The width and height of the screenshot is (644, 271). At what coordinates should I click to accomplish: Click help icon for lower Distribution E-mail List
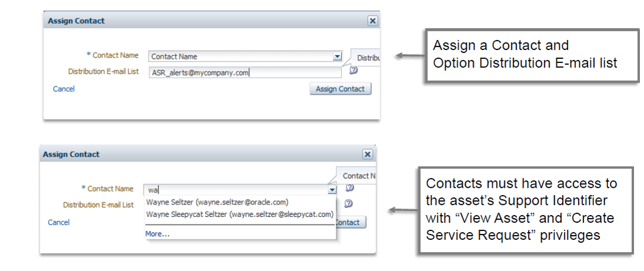349,204
